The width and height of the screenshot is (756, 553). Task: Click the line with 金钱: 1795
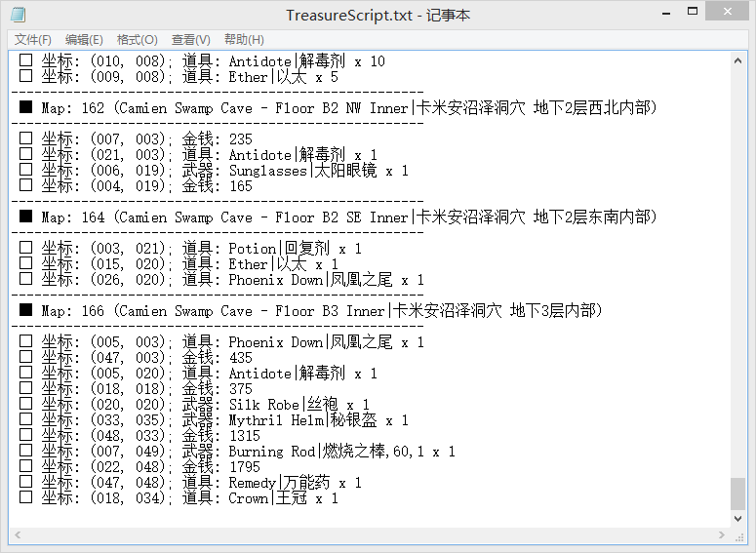[139, 467]
